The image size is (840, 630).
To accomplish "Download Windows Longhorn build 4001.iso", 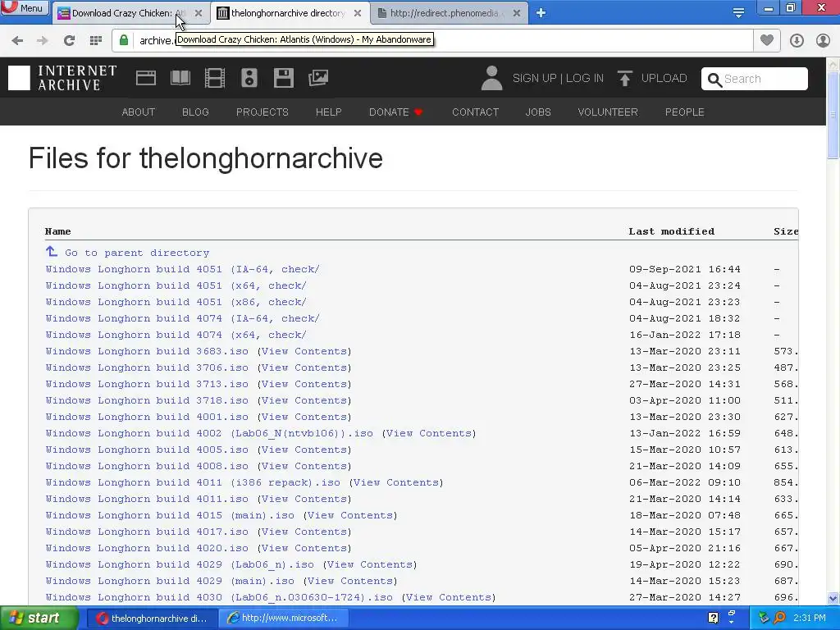I will pyautogui.click(x=147, y=416).
